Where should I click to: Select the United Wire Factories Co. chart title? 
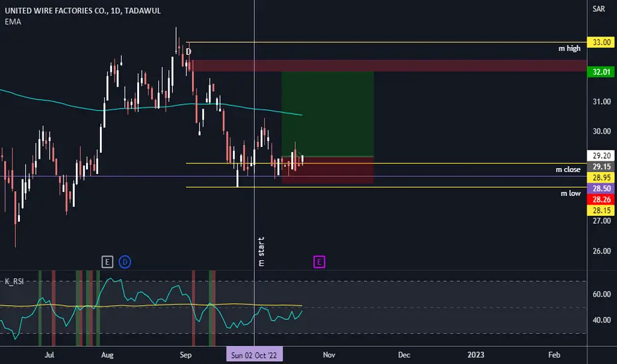pos(83,11)
